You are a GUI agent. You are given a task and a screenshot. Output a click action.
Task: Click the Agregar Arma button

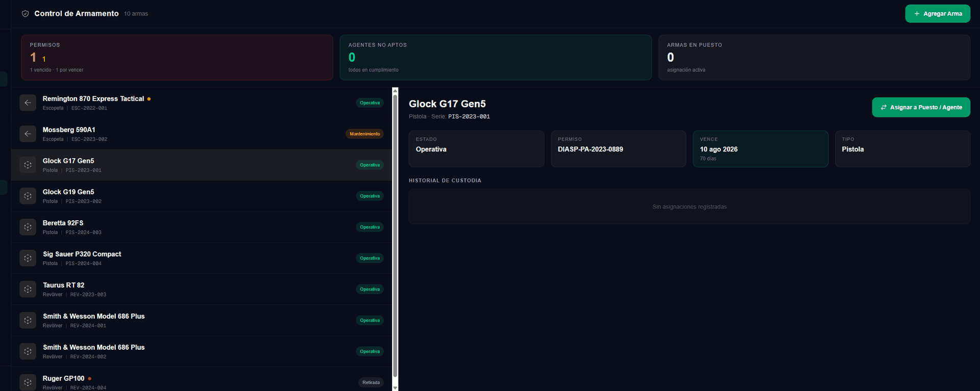coord(938,14)
